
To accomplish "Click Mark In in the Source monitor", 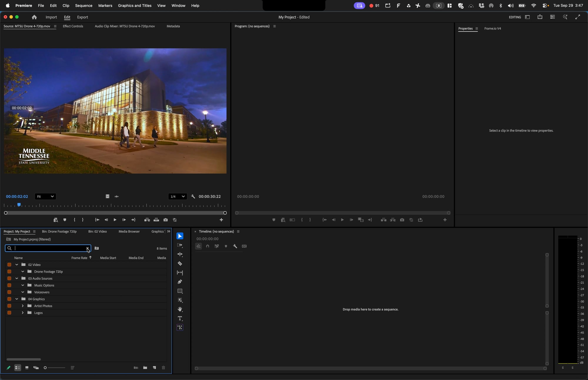I will pos(74,220).
